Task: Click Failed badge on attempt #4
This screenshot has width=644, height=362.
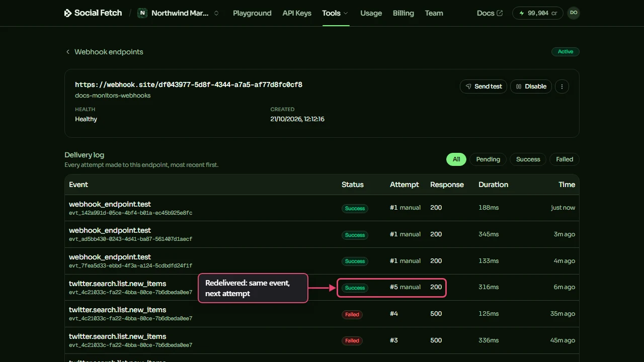Action: (352, 315)
